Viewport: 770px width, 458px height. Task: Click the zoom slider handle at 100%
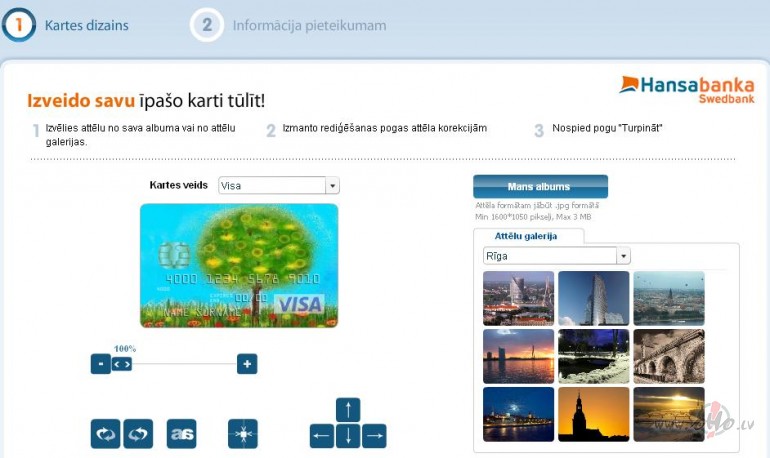(x=122, y=364)
